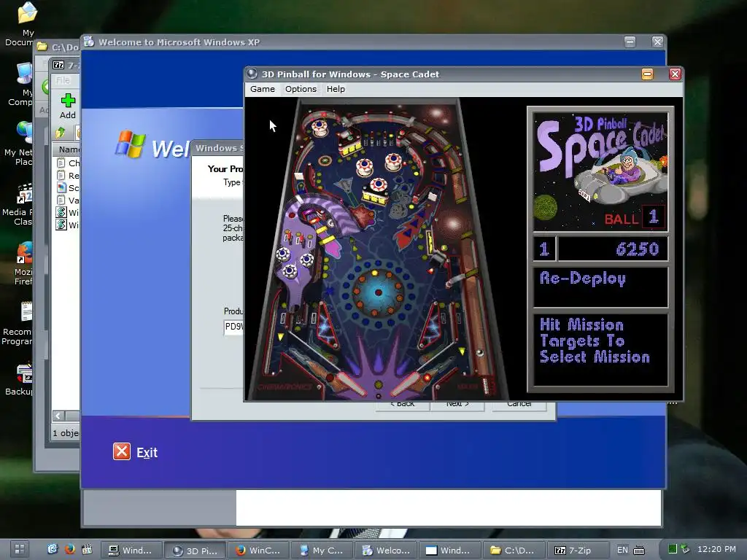The width and height of the screenshot is (747, 560).
Task: Click the 7-Zip horizontal scrollbar left arrow
Action: coord(58,416)
